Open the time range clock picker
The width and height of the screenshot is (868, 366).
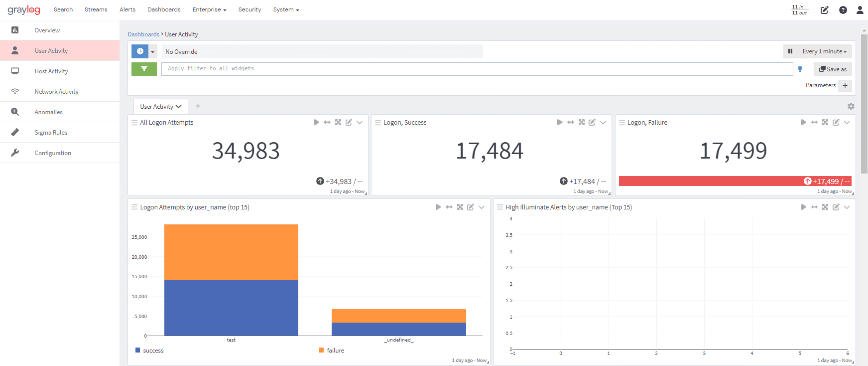[140, 51]
